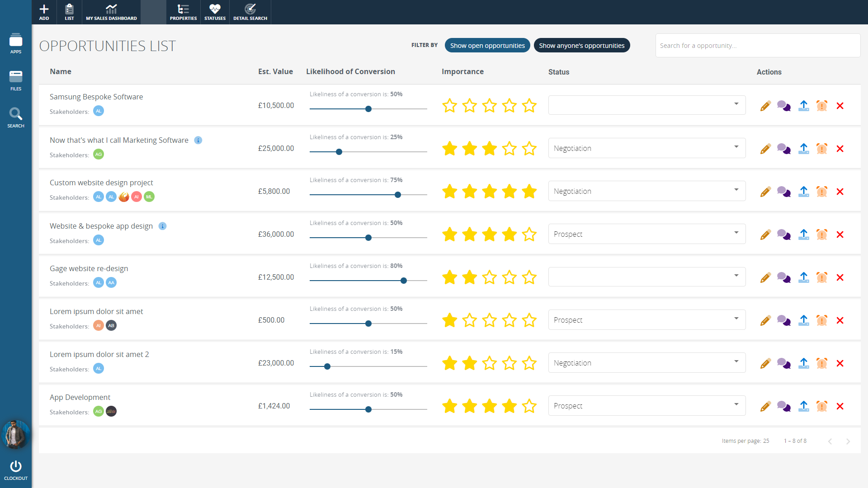The height and width of the screenshot is (488, 868).
Task: Toggle the Show open opportunities filter
Action: pyautogui.click(x=487, y=46)
